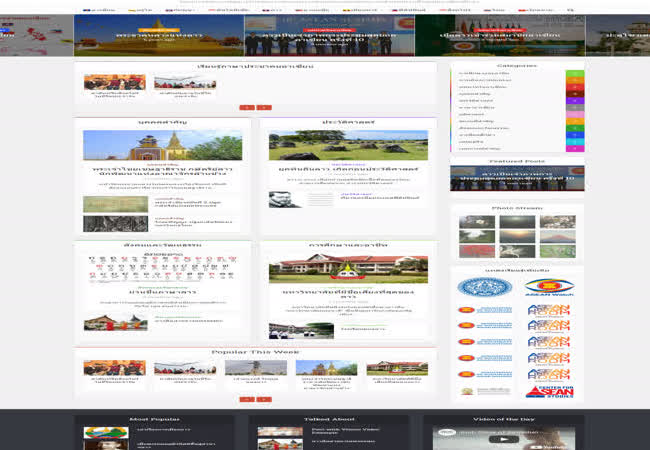Open the first dropdown item in the top navigation bar

coord(99,9)
